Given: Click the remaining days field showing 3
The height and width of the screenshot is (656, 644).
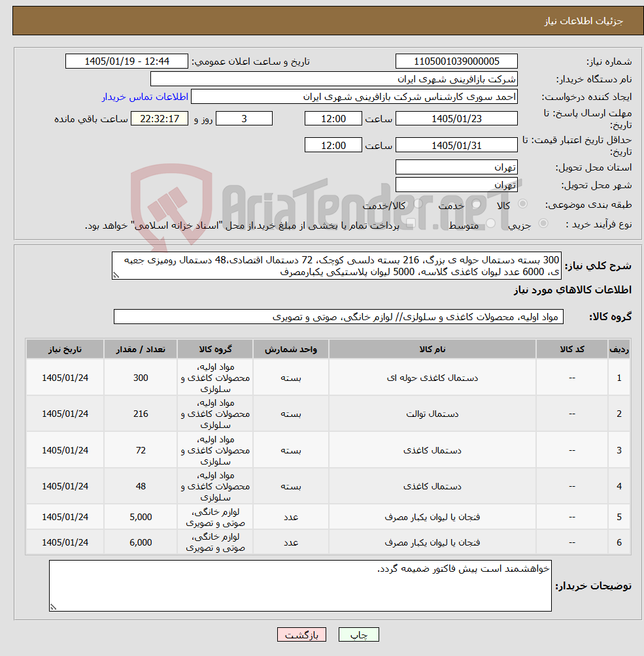Looking at the screenshot, I should point(244,118).
